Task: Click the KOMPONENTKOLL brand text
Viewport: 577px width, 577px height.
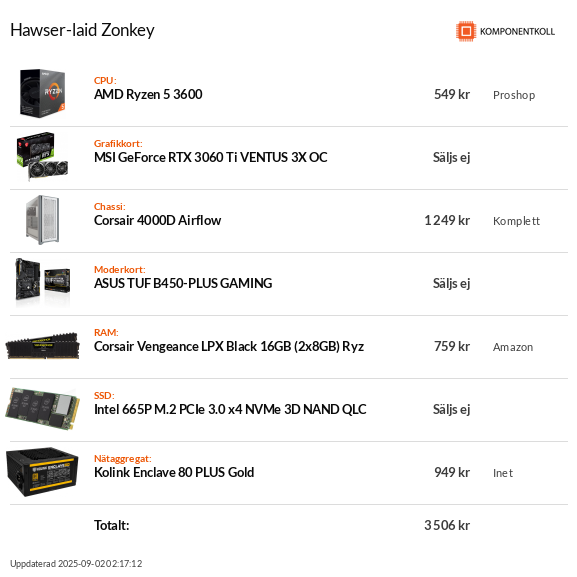Action: pyautogui.click(x=517, y=32)
